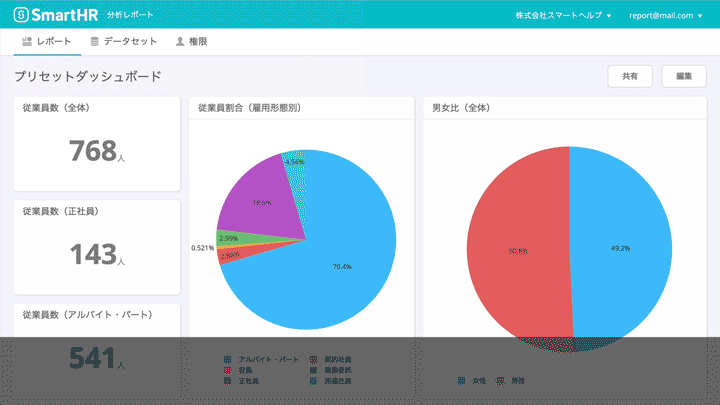
Task: Switch to the データセット tab
Action: 123,42
